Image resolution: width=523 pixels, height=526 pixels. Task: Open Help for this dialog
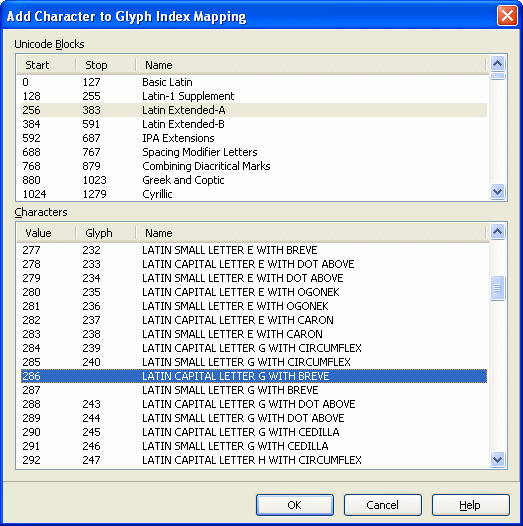[470, 505]
